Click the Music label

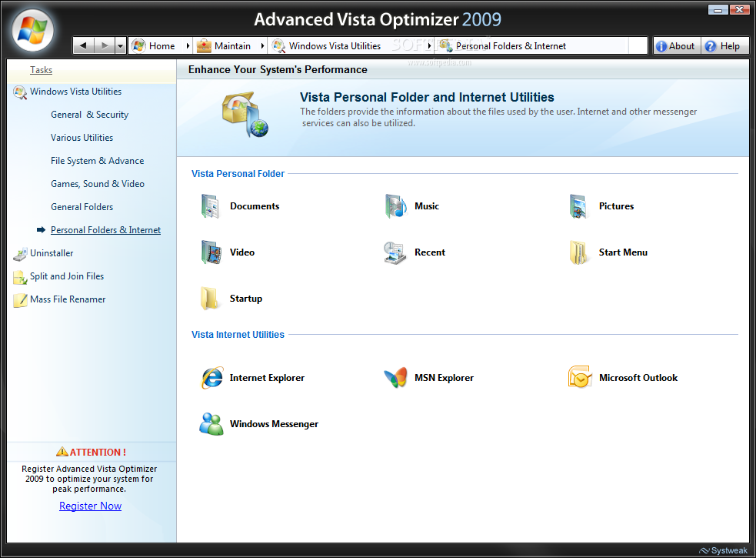point(427,206)
